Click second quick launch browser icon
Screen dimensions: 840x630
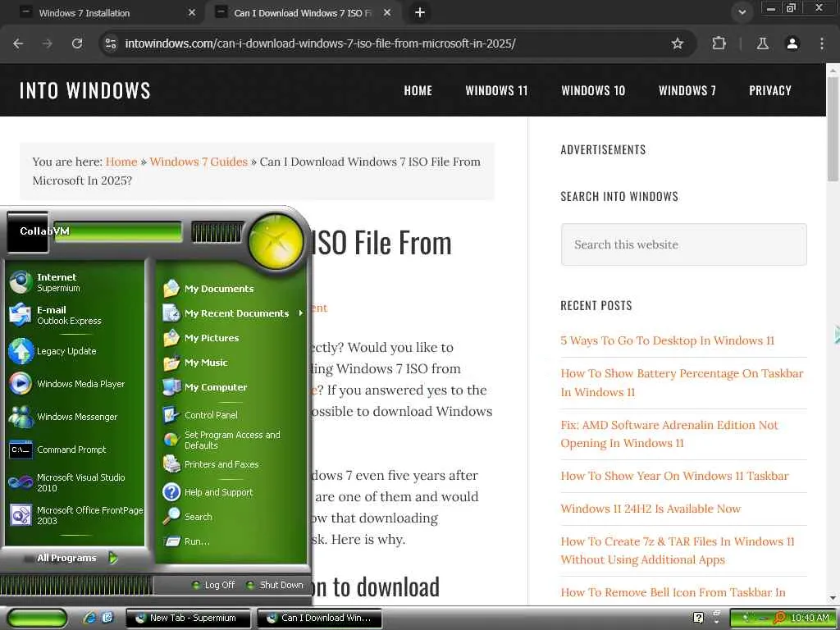pos(107,618)
